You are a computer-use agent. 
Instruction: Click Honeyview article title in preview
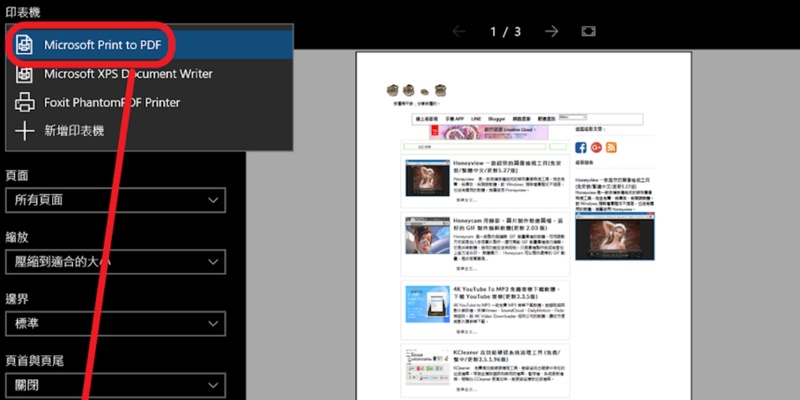coord(508,167)
